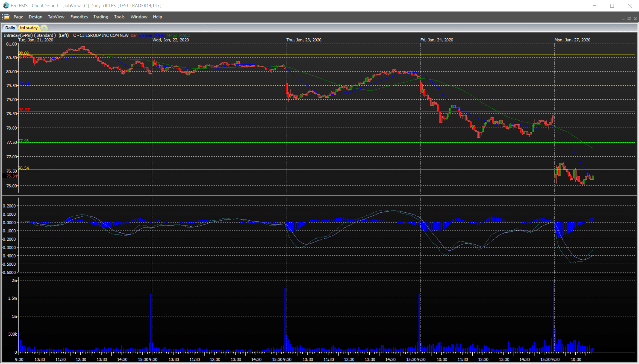Click the toolbar drag handle dots

click(2, 17)
